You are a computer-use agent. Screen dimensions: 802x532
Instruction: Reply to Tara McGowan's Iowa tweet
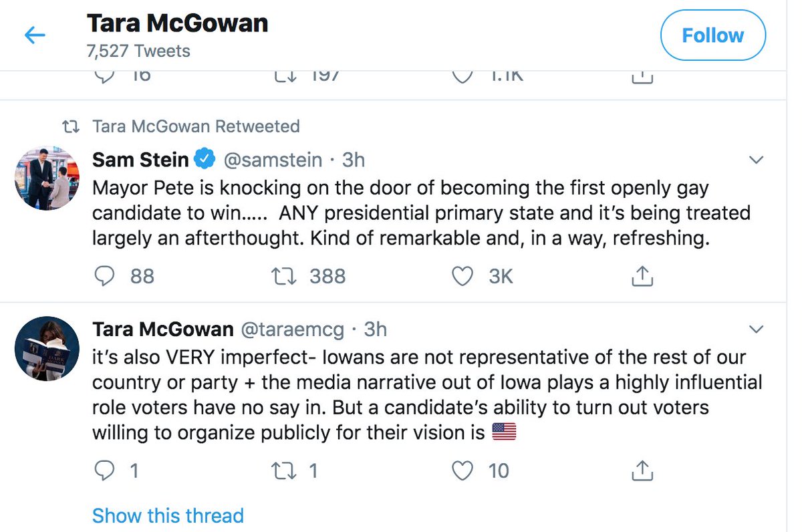tap(105, 471)
